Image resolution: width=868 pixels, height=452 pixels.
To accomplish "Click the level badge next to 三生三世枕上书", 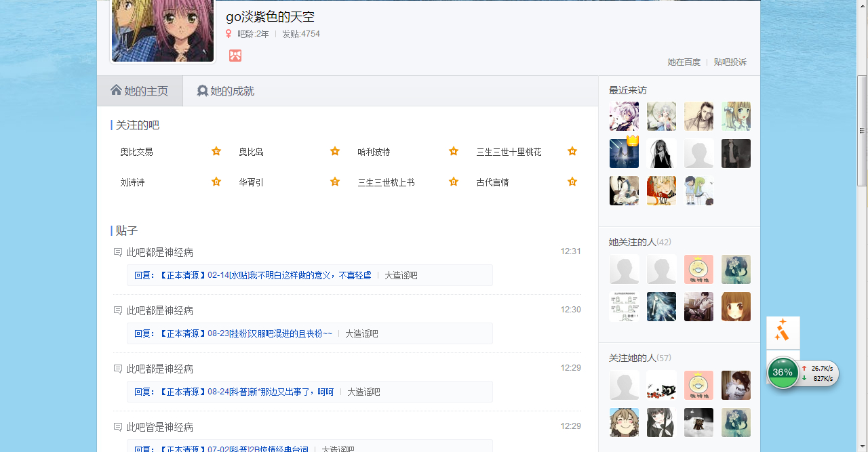I will pos(454,182).
